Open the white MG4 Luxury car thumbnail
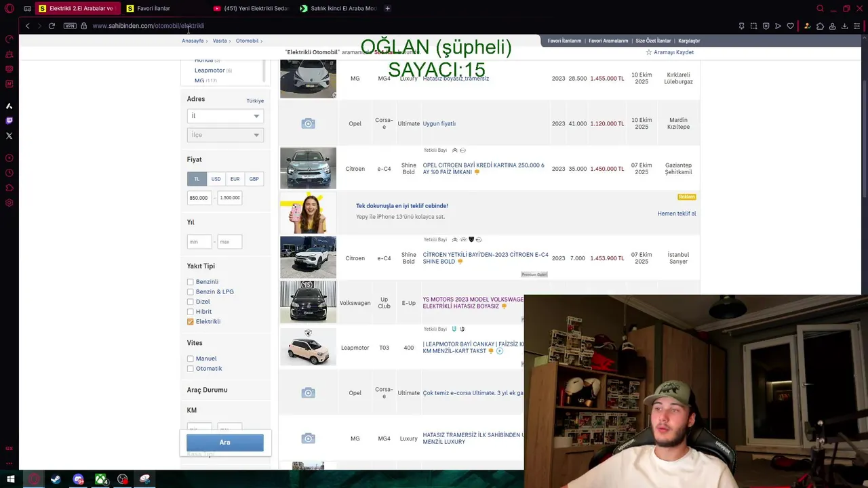This screenshot has height=488, width=868. pos(308,79)
